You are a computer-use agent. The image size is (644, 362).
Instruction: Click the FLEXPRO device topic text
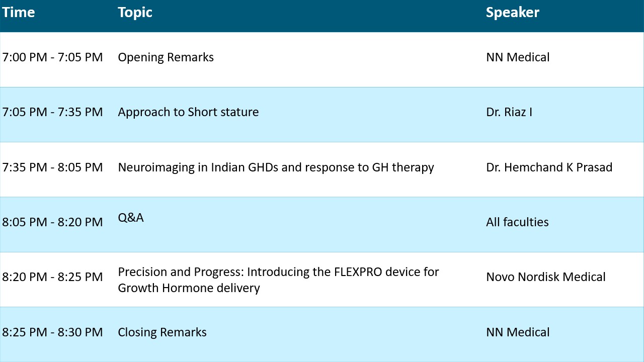pyautogui.click(x=278, y=280)
